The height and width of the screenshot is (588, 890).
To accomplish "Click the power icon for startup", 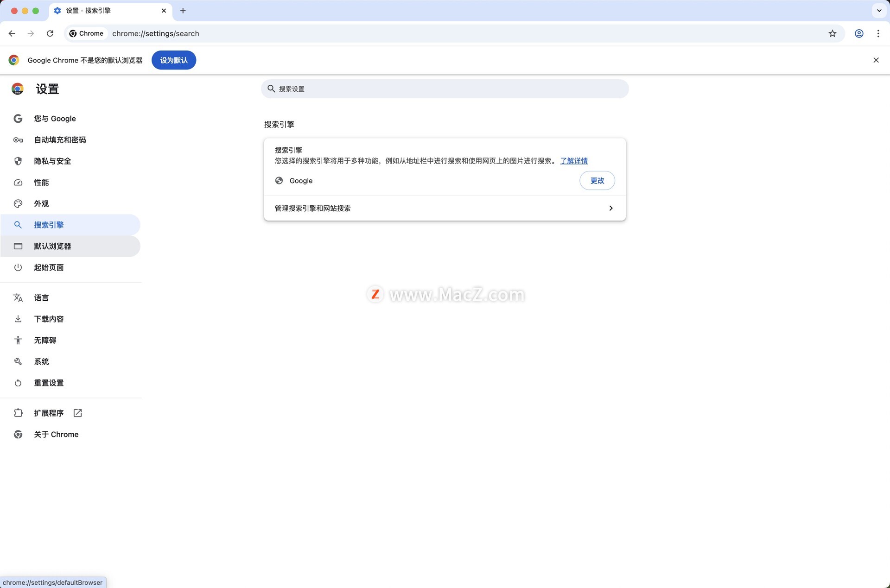I will [x=18, y=267].
